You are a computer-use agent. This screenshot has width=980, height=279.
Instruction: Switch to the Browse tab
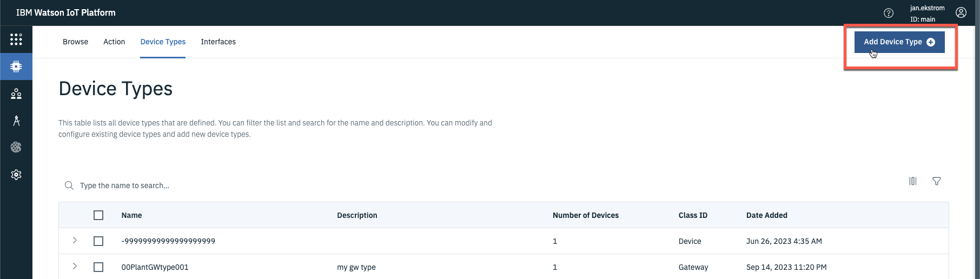pos(75,42)
